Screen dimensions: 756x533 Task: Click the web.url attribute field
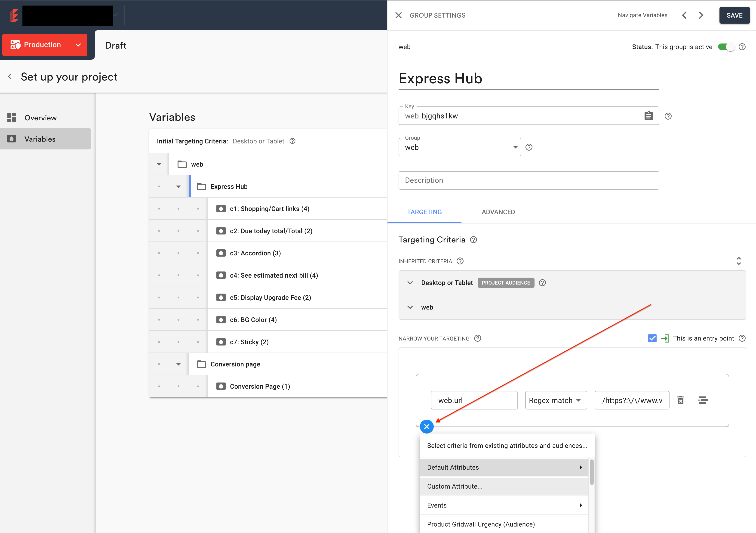(474, 400)
